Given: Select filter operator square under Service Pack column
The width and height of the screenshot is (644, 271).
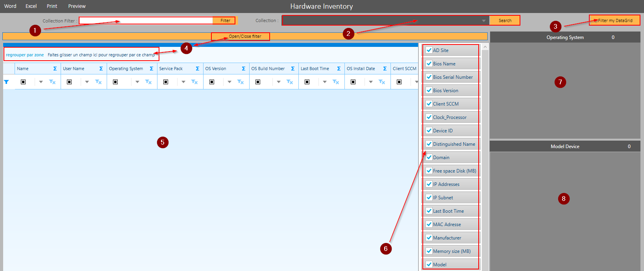Looking at the screenshot, I should click(166, 82).
